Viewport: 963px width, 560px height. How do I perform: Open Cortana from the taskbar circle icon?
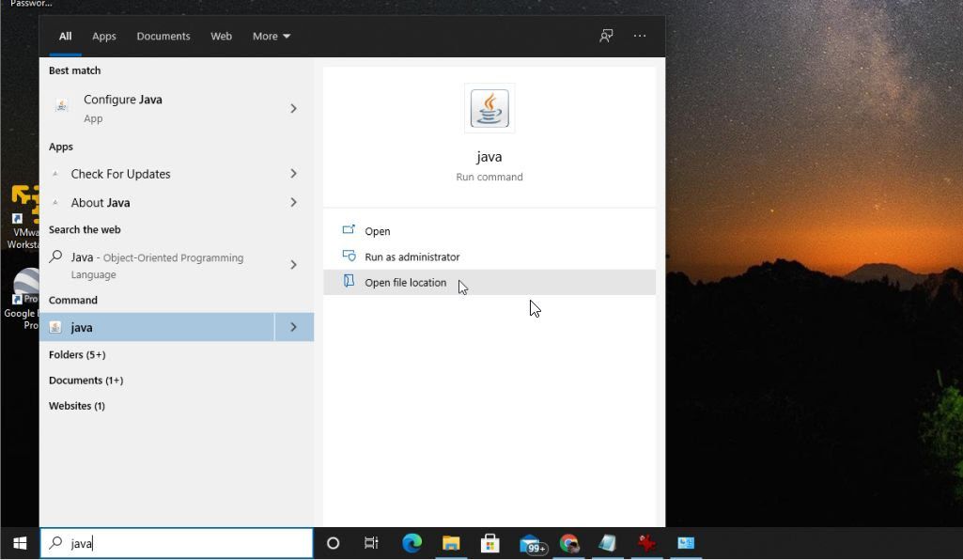(333, 543)
